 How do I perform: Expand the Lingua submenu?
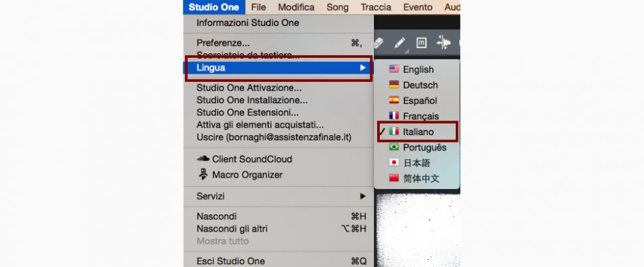(277, 68)
